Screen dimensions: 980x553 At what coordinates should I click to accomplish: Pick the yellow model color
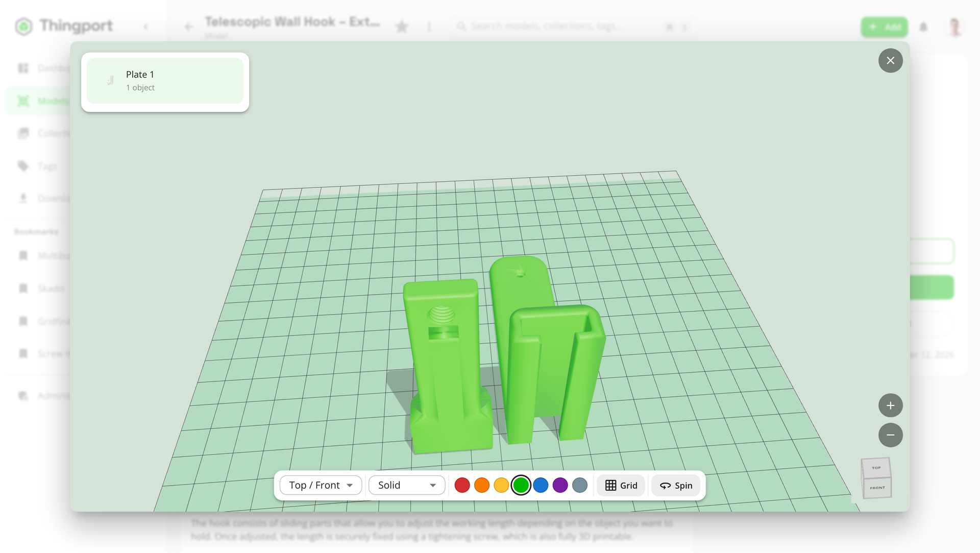click(x=501, y=485)
